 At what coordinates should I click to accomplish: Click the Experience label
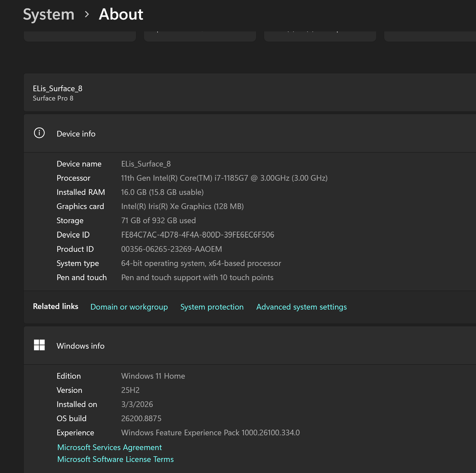tap(75, 432)
